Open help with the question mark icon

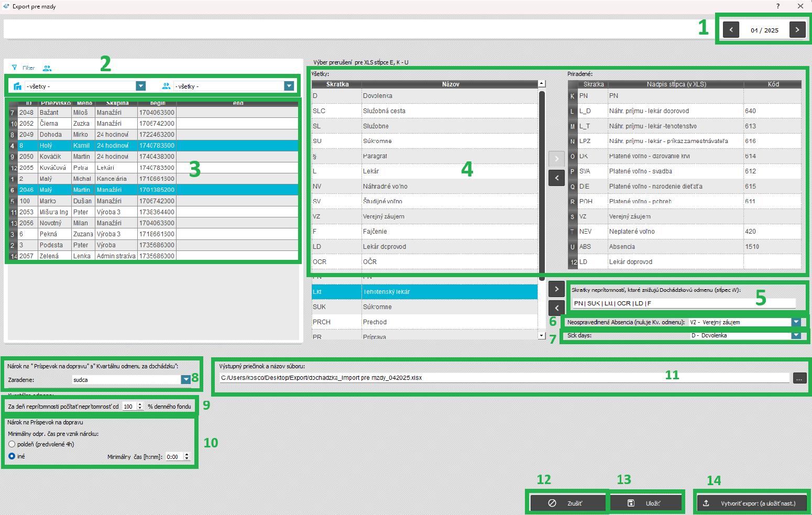(x=778, y=6)
